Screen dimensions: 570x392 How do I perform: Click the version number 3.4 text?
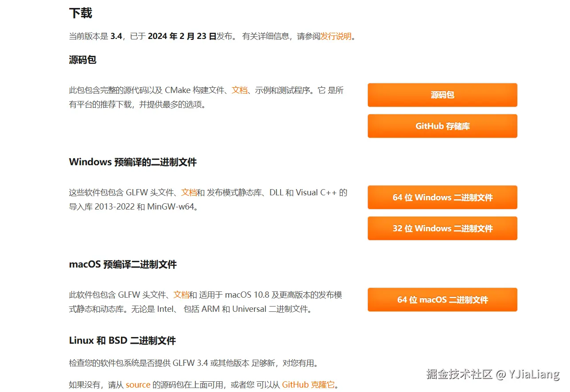pyautogui.click(x=116, y=36)
